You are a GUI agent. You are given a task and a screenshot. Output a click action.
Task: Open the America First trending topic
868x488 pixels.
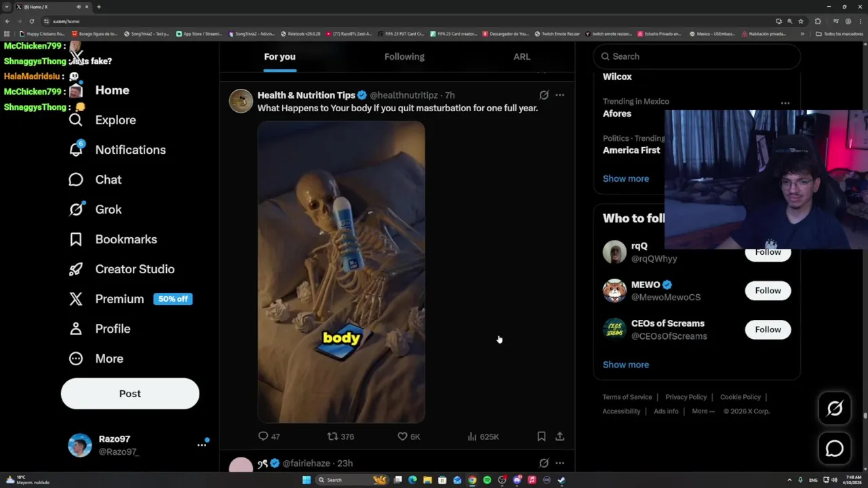click(631, 150)
